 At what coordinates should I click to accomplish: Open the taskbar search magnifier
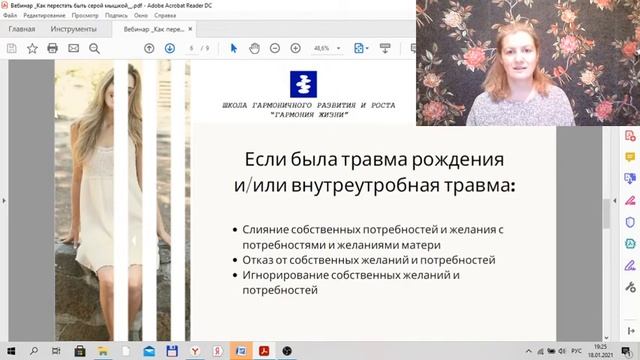click(34, 351)
